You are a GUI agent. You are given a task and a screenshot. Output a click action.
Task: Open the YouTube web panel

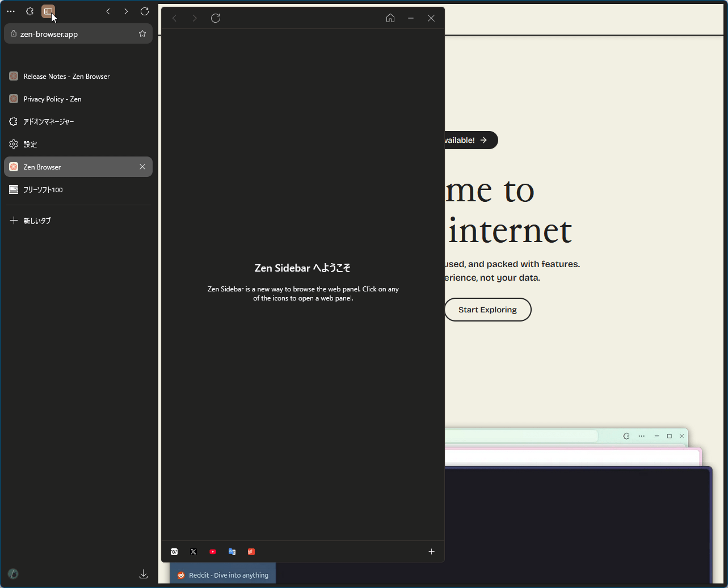point(213,552)
